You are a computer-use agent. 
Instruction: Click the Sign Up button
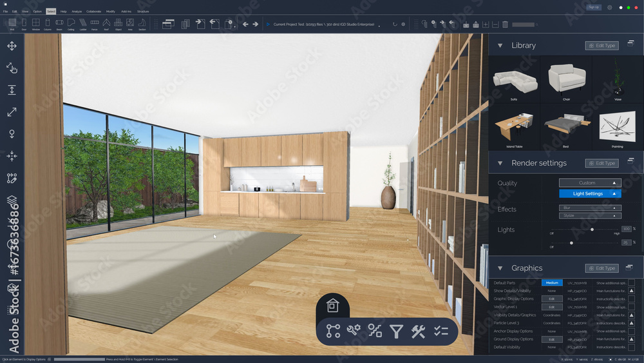(594, 7)
